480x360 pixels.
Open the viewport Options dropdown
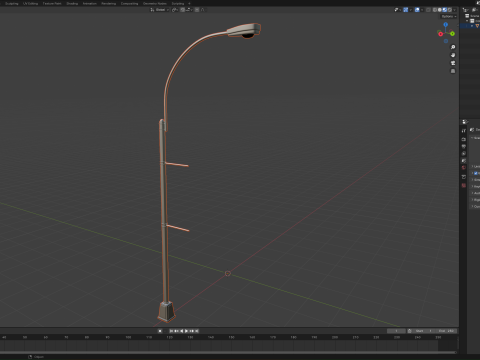(x=449, y=16)
